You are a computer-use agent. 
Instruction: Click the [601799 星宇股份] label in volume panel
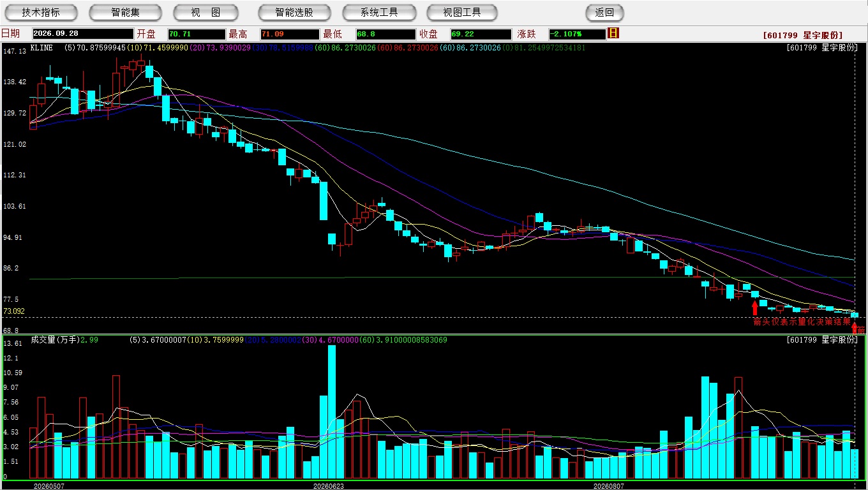point(822,340)
